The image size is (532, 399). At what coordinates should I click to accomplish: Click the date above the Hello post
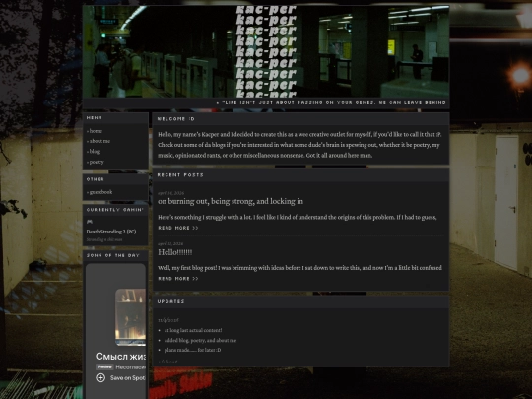[170, 243]
